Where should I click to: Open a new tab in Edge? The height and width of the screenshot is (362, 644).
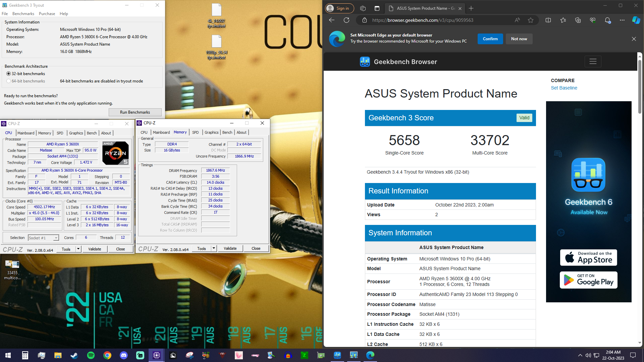click(x=471, y=8)
